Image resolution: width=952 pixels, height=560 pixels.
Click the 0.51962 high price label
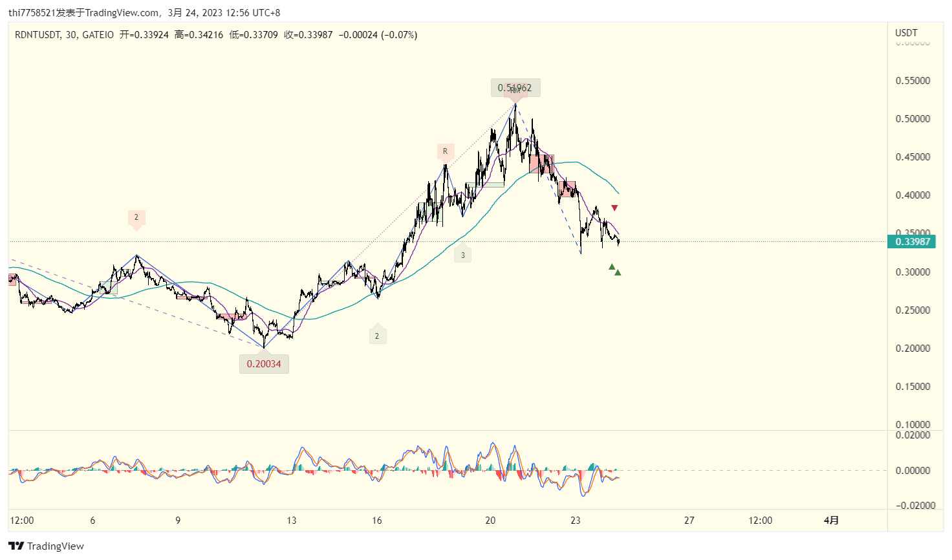[x=515, y=88]
